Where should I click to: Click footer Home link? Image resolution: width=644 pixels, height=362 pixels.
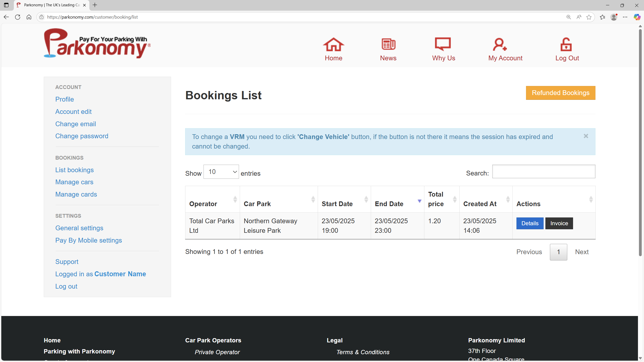(x=52, y=340)
